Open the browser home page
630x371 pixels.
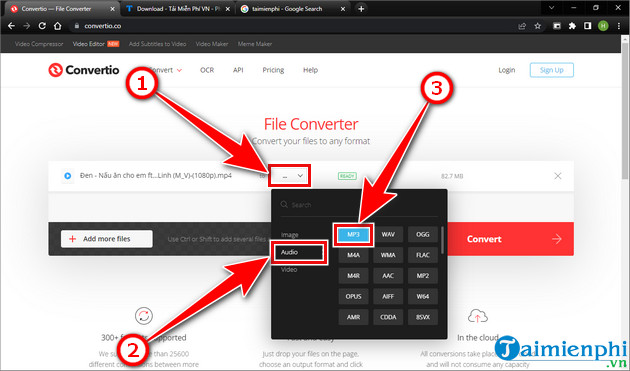pos(57,26)
